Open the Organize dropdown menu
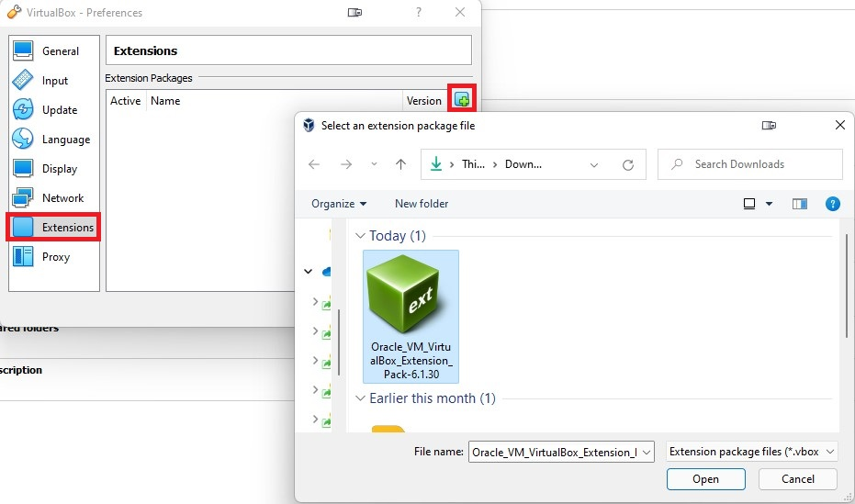 [339, 204]
